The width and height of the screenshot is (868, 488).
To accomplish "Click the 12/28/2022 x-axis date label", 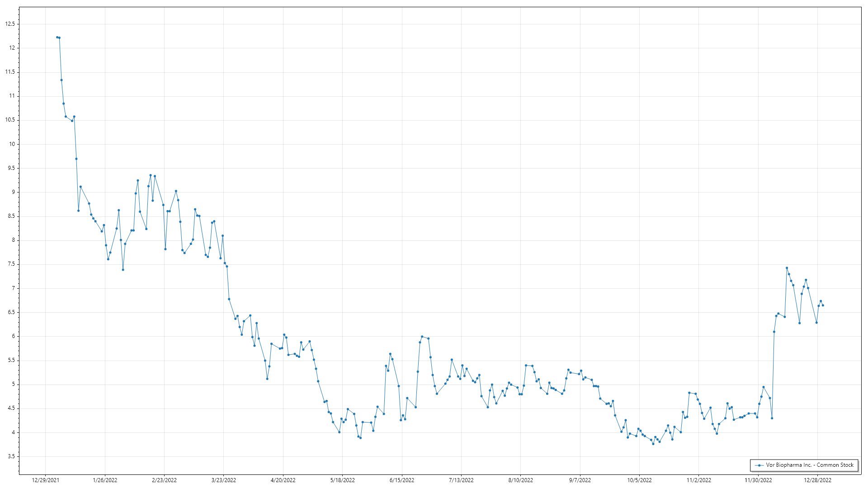I will (817, 480).
